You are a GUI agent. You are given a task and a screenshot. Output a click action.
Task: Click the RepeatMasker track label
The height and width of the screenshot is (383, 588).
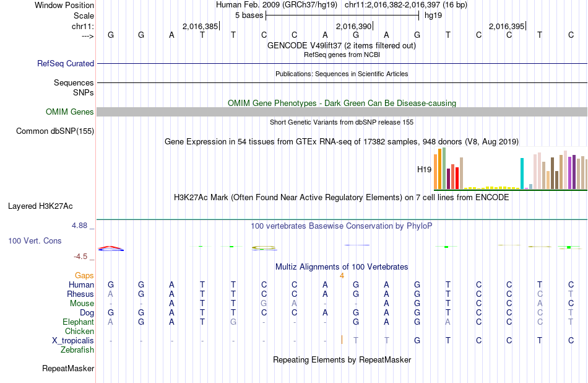pyautogui.click(x=68, y=369)
